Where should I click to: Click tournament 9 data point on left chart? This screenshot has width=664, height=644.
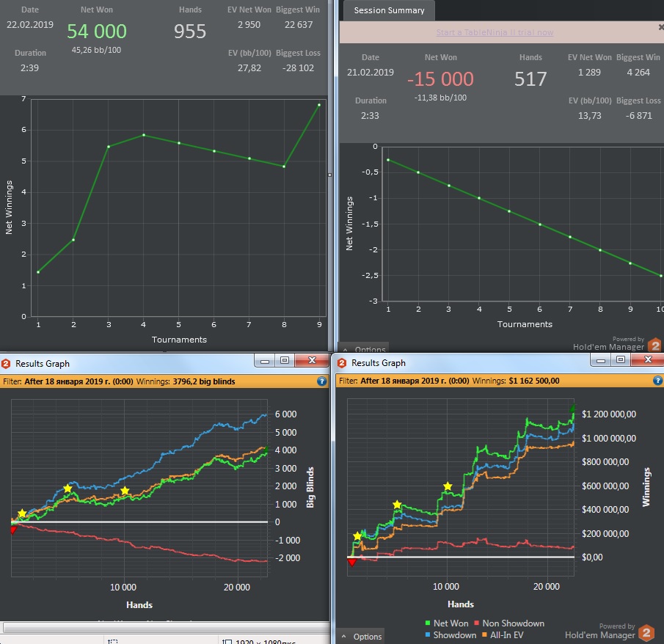(319, 105)
